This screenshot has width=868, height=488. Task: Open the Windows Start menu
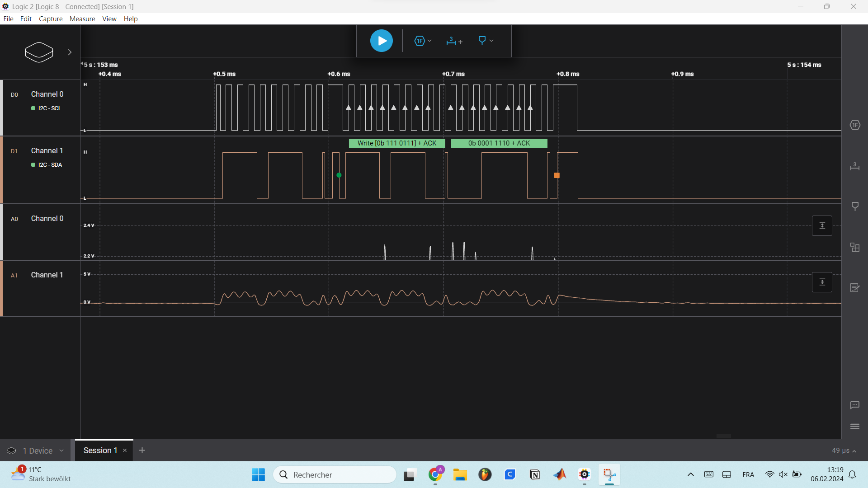click(258, 474)
